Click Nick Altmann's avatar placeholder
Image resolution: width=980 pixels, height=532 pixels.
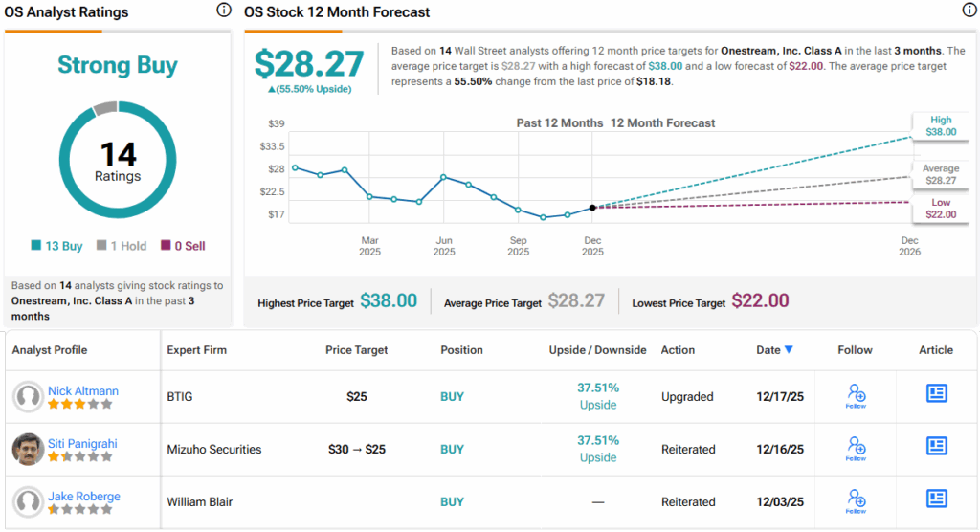click(x=29, y=396)
